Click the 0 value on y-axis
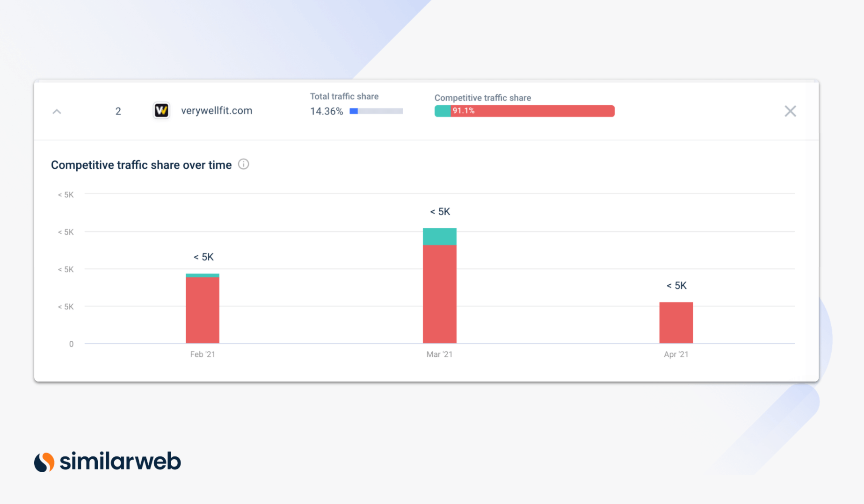This screenshot has width=864, height=504. click(x=71, y=344)
